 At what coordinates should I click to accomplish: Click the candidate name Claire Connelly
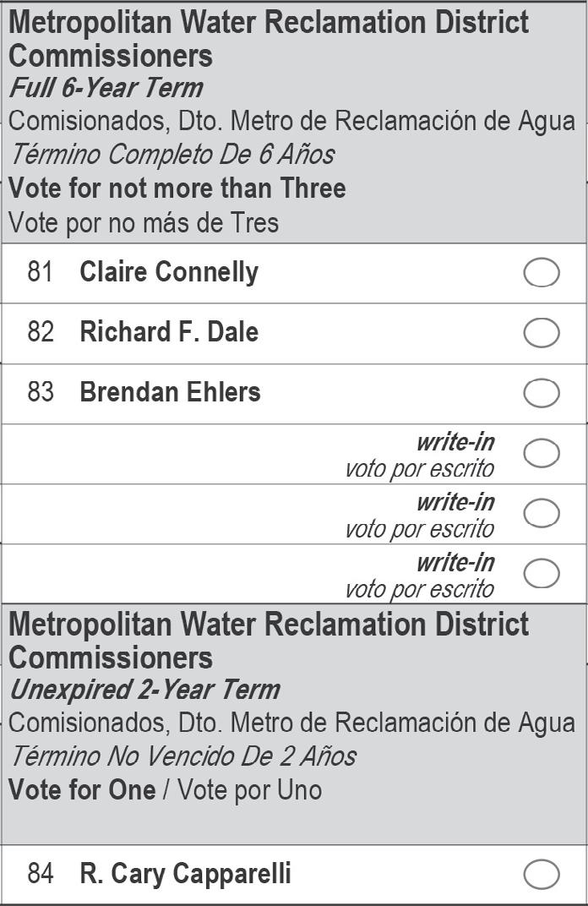[x=169, y=272]
